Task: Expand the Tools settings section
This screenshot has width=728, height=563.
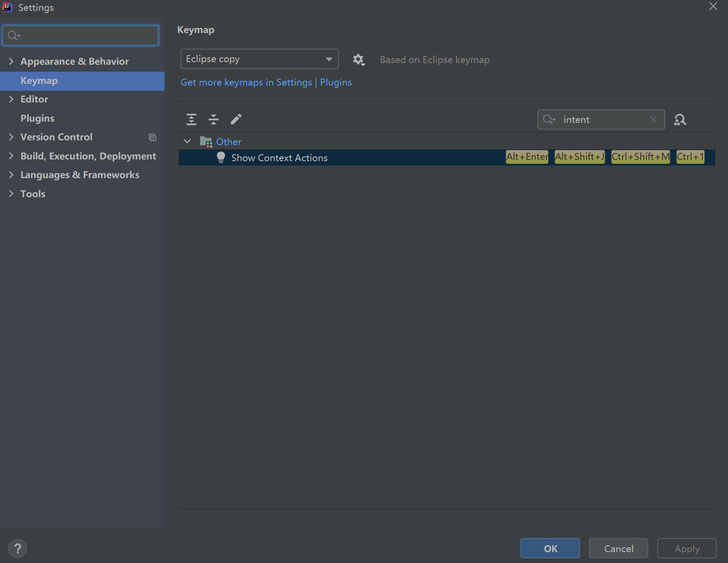Action: pyautogui.click(x=11, y=194)
